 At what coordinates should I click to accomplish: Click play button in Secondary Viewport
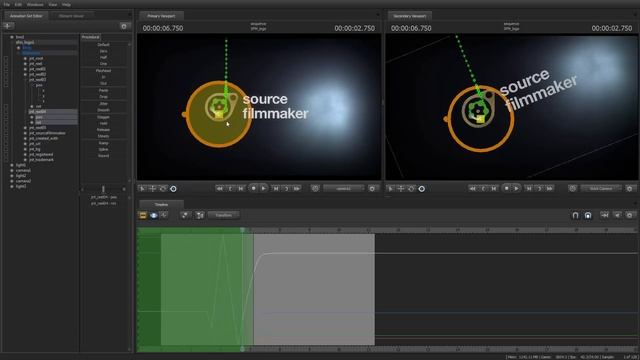pos(517,188)
